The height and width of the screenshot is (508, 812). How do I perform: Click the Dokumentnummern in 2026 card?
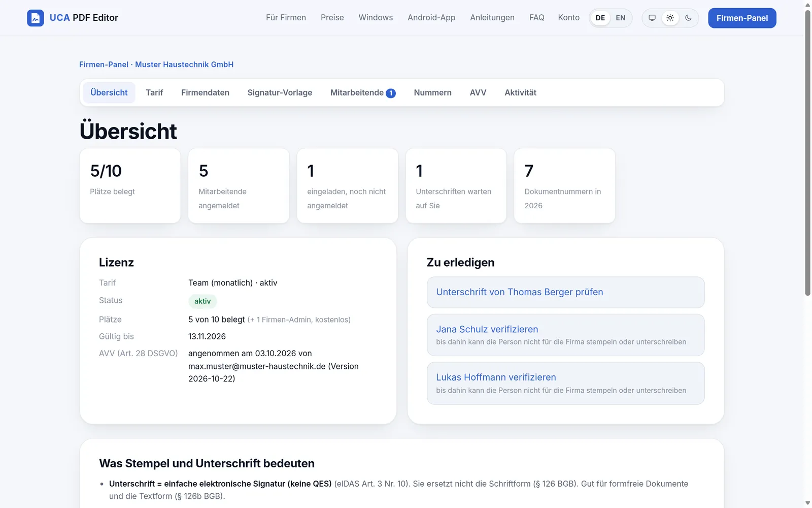[564, 185]
